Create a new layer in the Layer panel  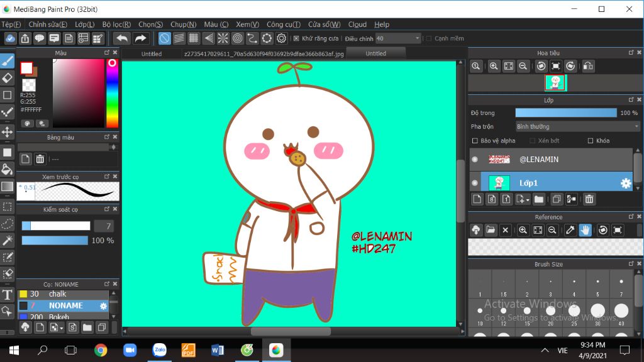477,199
